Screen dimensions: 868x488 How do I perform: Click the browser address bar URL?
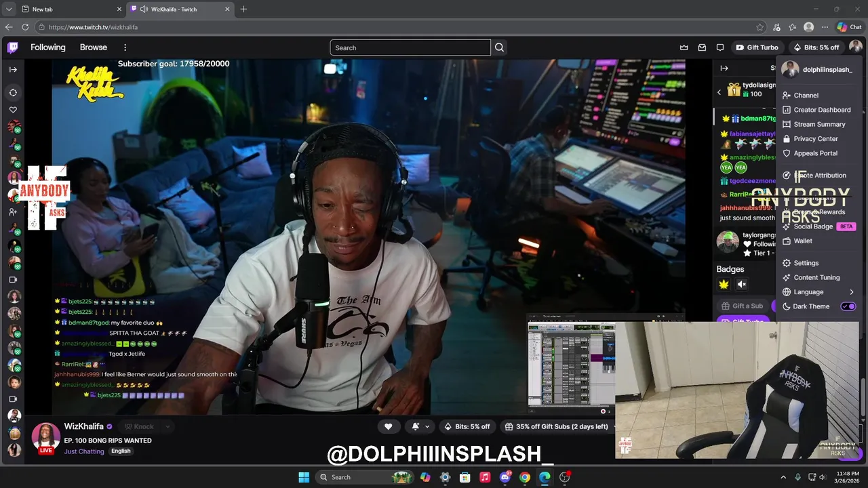click(x=93, y=27)
